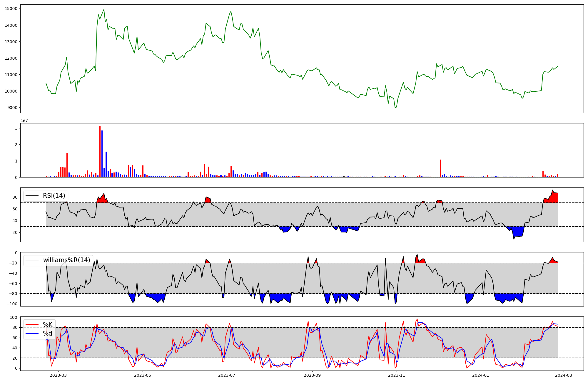Click the RSI(14) legend label
The height and width of the screenshot is (382, 588).
click(54, 196)
